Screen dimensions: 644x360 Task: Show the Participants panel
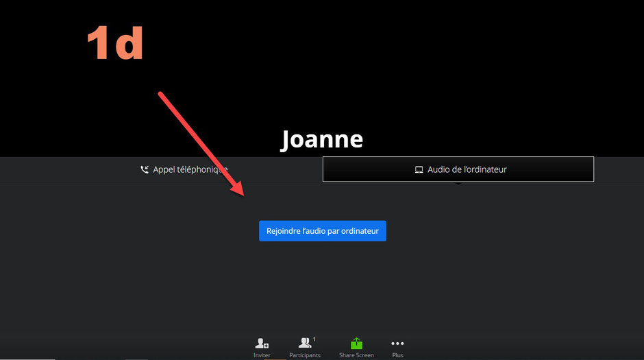tap(305, 348)
